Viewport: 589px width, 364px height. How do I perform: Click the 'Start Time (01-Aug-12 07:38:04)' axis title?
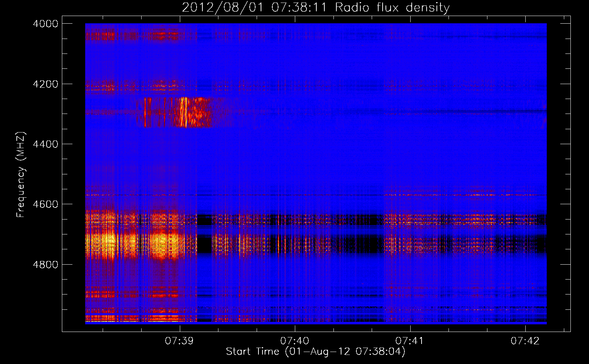(316, 352)
